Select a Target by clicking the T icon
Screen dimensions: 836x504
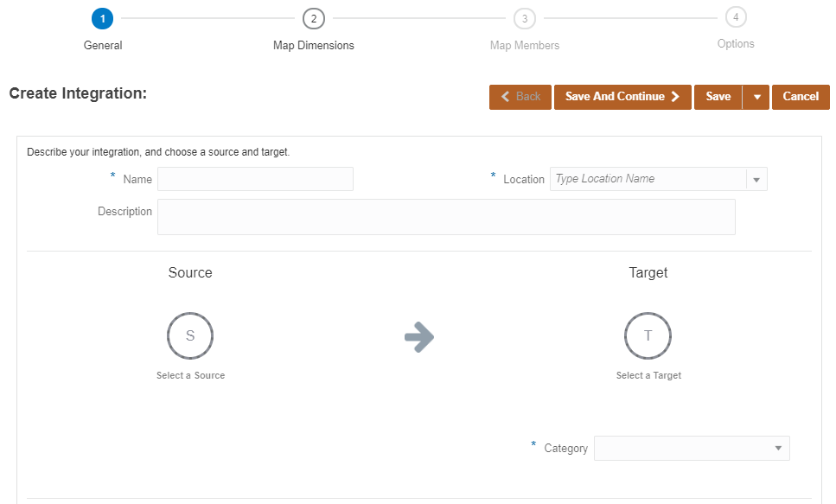648,336
